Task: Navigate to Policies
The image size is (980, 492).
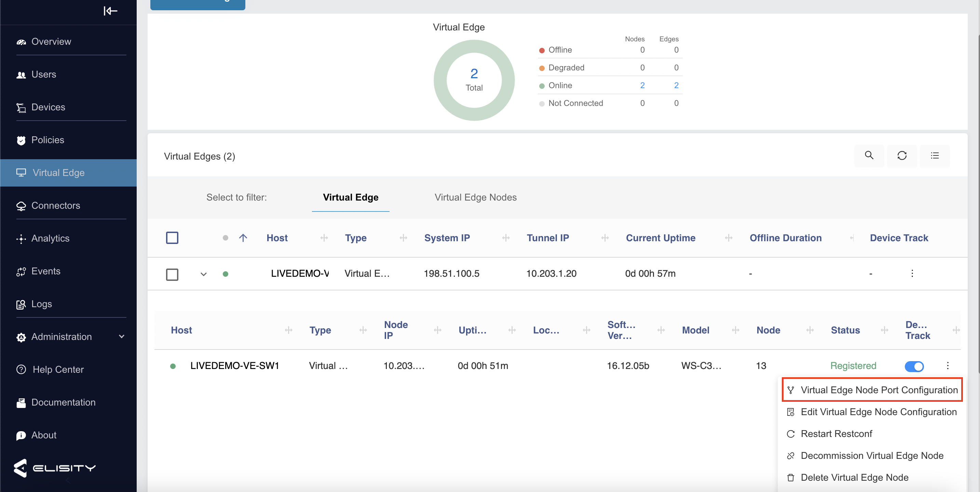Action: (47, 140)
